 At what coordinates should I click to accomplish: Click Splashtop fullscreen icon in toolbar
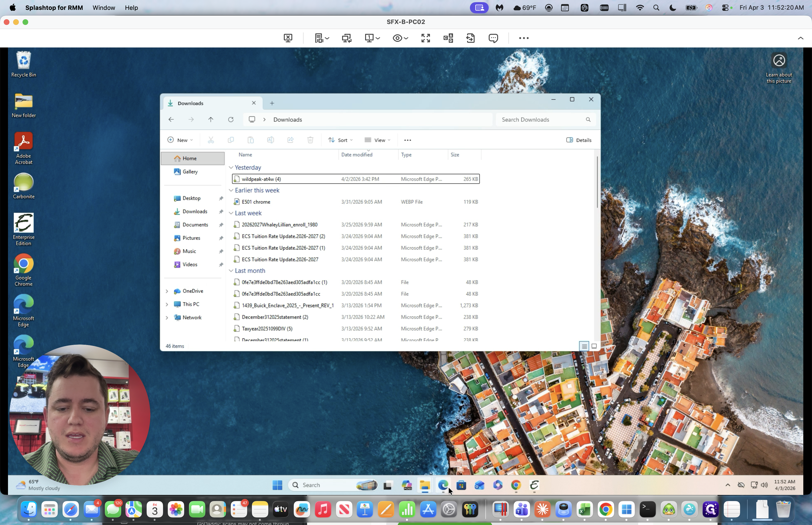(425, 38)
